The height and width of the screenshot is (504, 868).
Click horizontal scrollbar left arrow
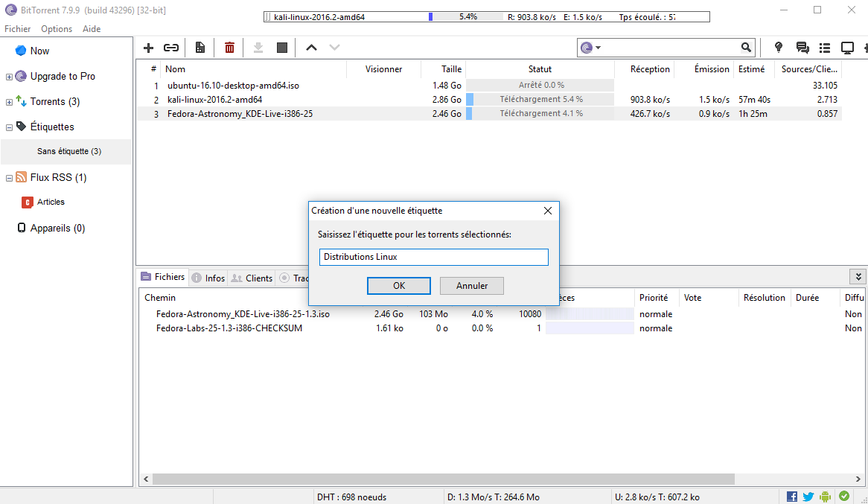pos(146,479)
